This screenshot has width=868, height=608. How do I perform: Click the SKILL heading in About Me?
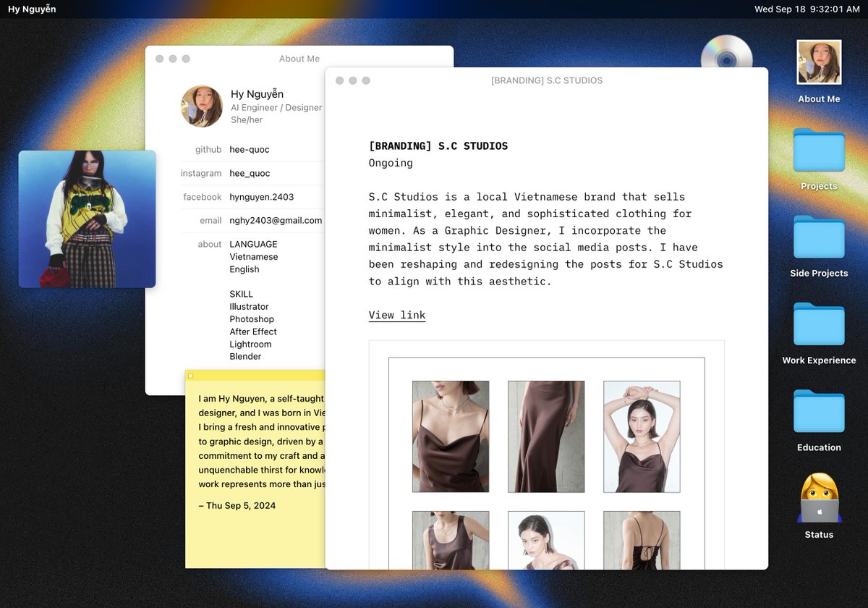pyautogui.click(x=242, y=294)
